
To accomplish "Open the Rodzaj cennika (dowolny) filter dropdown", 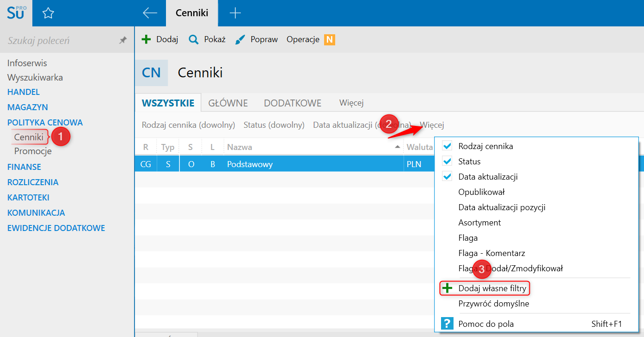I will pyautogui.click(x=189, y=125).
